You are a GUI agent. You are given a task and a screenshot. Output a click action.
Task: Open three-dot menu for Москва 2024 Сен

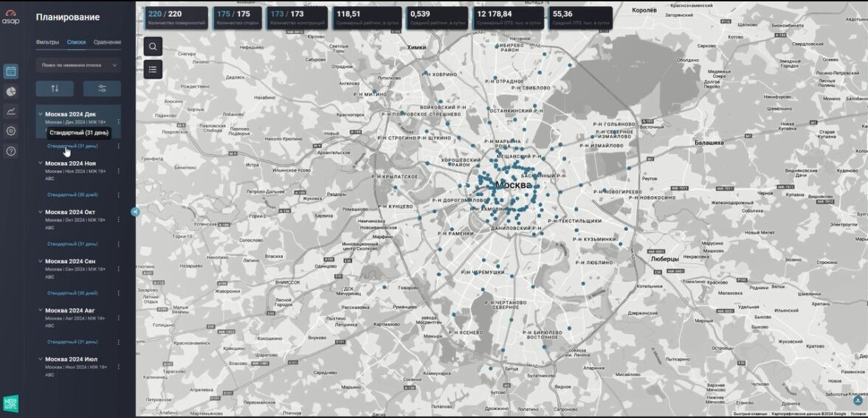(x=118, y=268)
